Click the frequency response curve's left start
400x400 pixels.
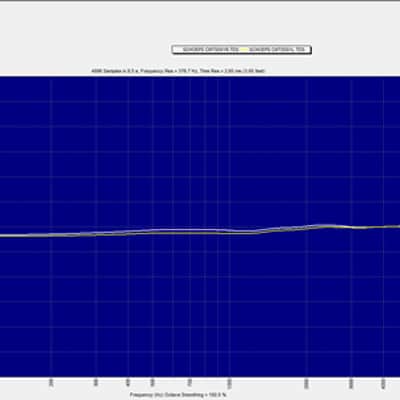coord(3,236)
